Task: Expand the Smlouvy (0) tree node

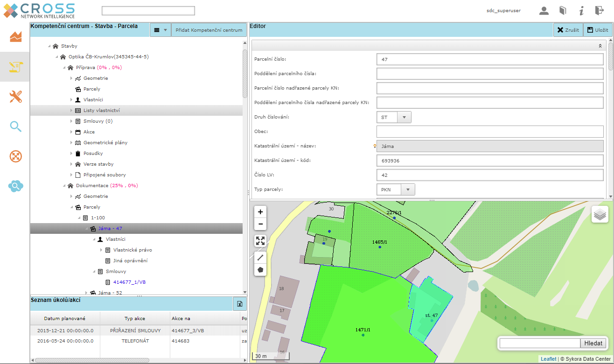Action: (x=71, y=121)
